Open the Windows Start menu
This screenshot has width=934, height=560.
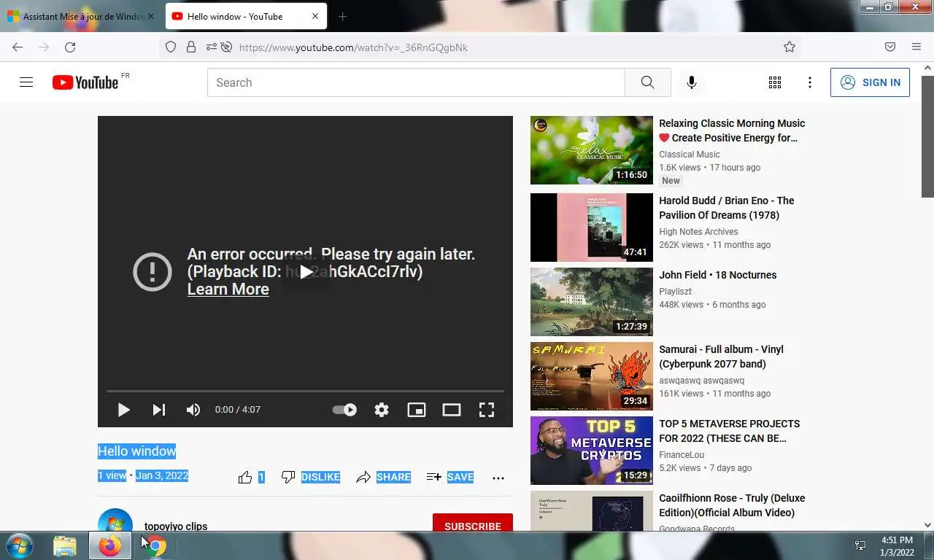pos(19,545)
